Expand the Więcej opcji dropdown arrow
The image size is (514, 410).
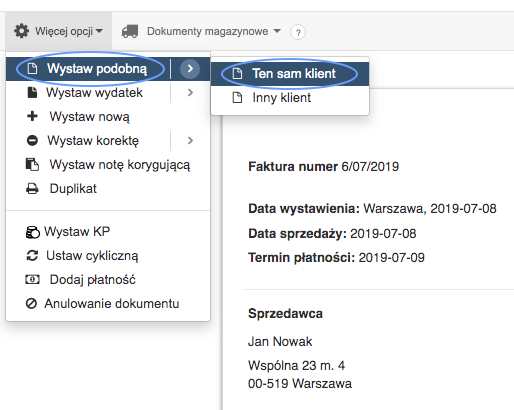coord(99,31)
